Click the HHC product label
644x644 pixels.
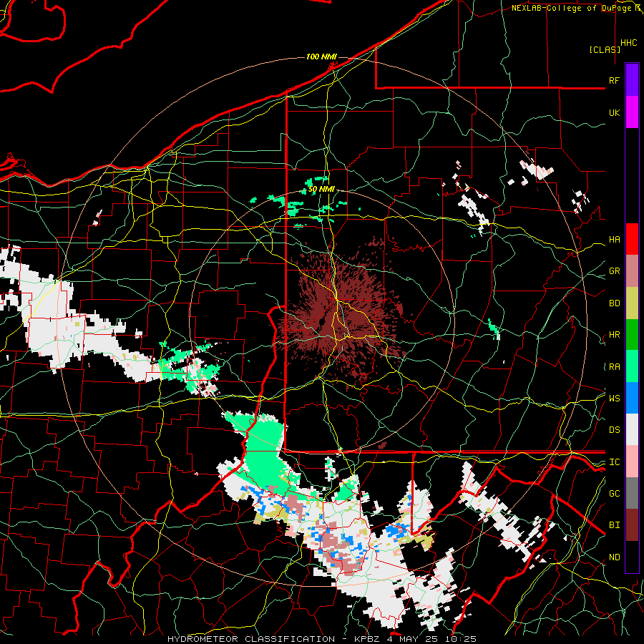click(x=628, y=43)
